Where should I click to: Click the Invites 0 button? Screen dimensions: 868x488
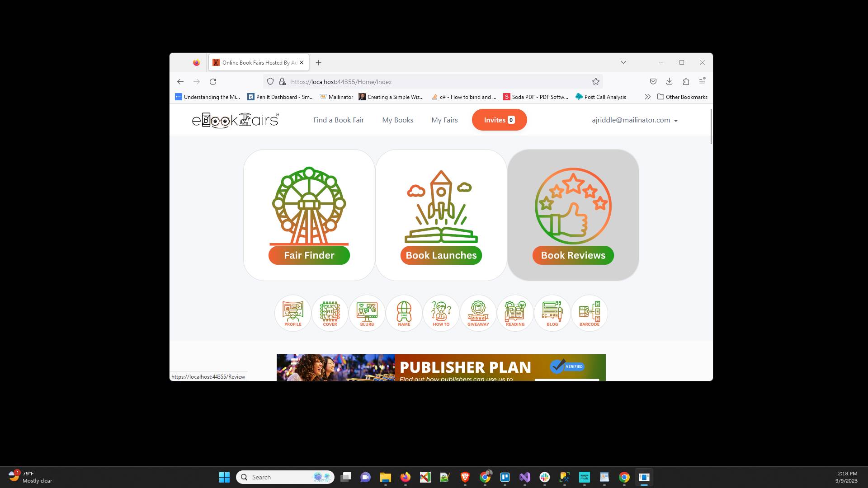click(x=499, y=120)
